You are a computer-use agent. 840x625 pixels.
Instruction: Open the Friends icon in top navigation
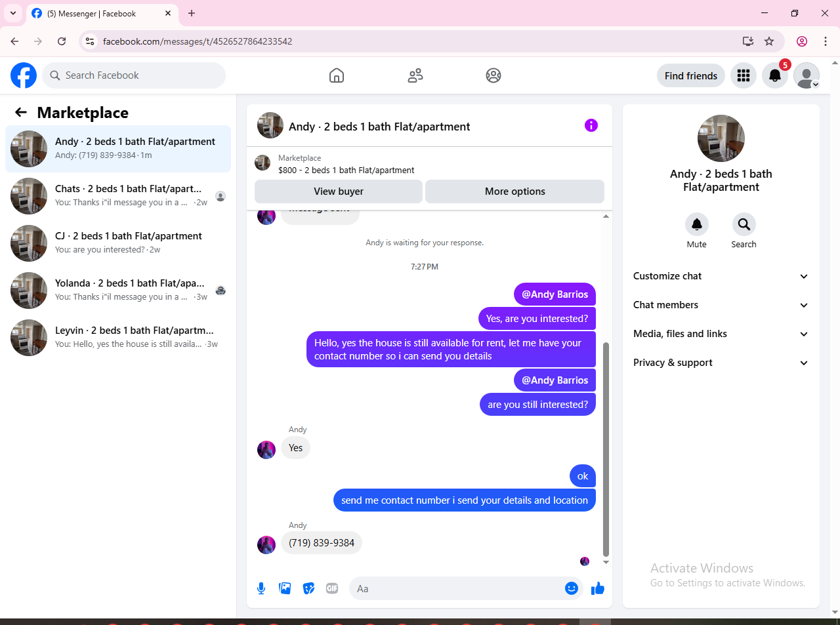point(415,75)
